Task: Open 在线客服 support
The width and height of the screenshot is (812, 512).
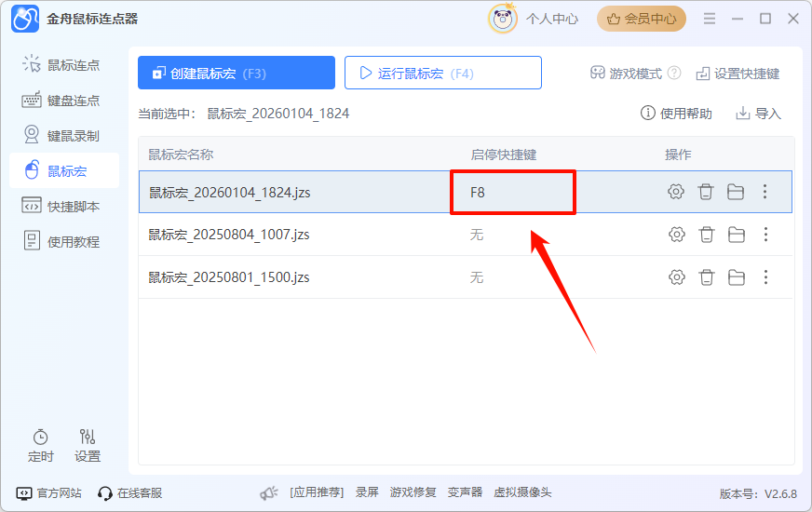Action: tap(130, 492)
